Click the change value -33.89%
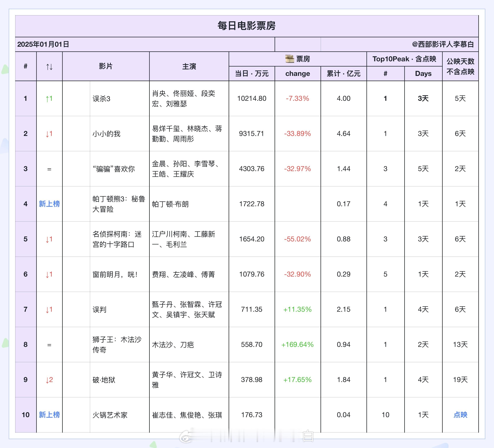The width and height of the screenshot is (494, 448). pyautogui.click(x=297, y=134)
